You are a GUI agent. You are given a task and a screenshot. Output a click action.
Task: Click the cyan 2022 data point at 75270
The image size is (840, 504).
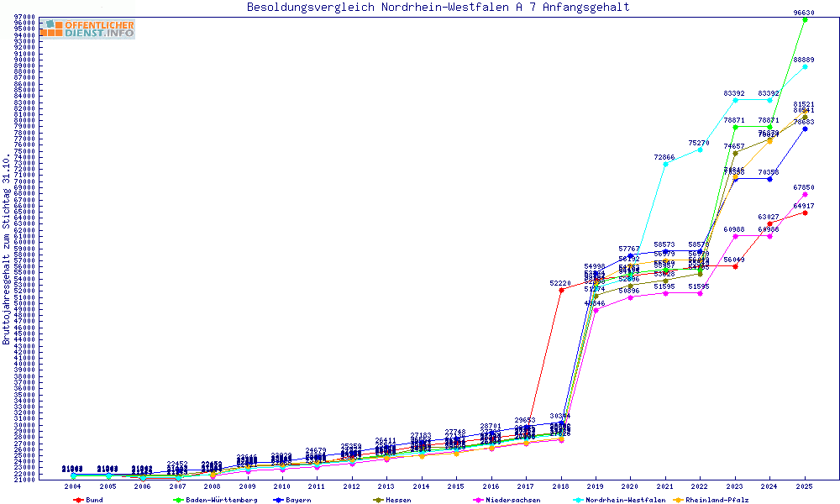[700, 150]
